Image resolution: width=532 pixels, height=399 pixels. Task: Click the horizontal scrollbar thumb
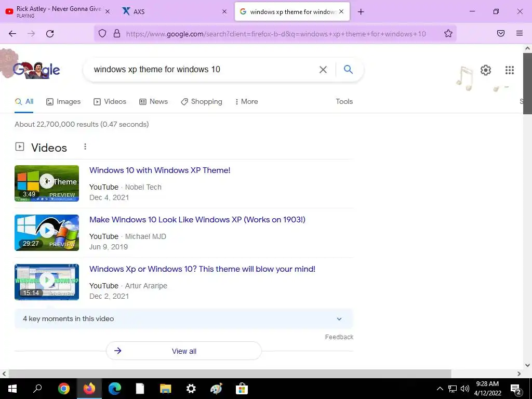(x=230, y=374)
